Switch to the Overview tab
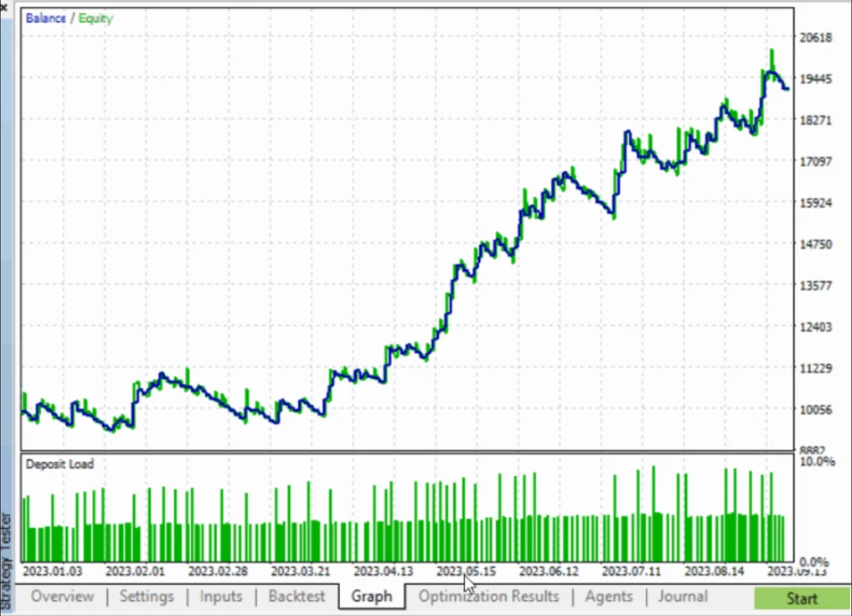 click(62, 596)
